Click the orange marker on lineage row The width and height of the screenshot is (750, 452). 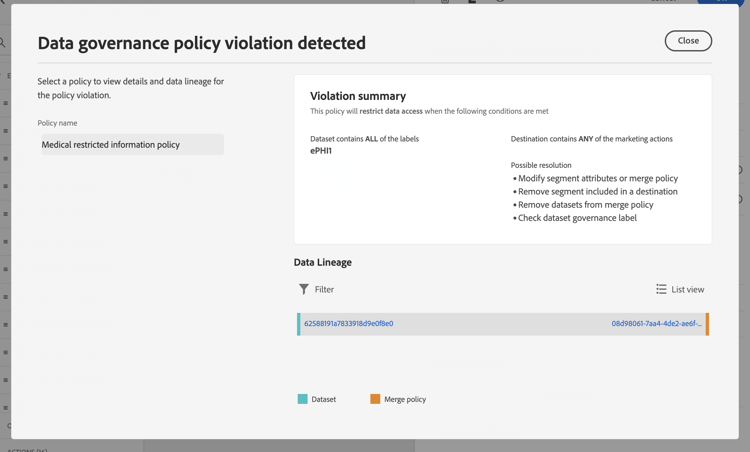click(x=707, y=324)
